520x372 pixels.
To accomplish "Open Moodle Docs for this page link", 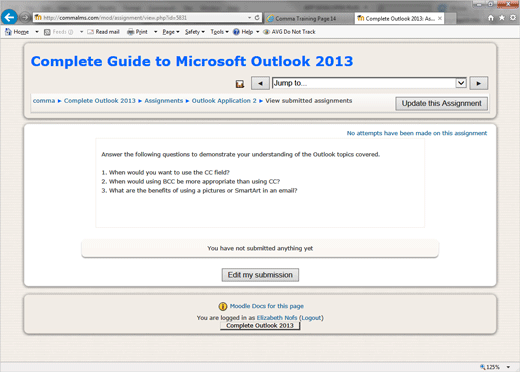I will click(x=267, y=306).
